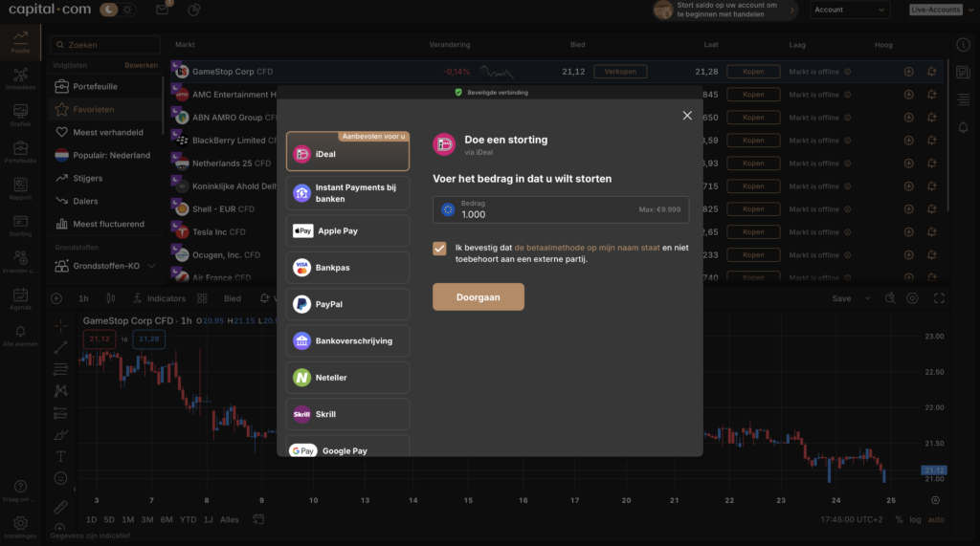The height and width of the screenshot is (546, 980).
Task: Open the Stijgers list
Action: [105, 178]
